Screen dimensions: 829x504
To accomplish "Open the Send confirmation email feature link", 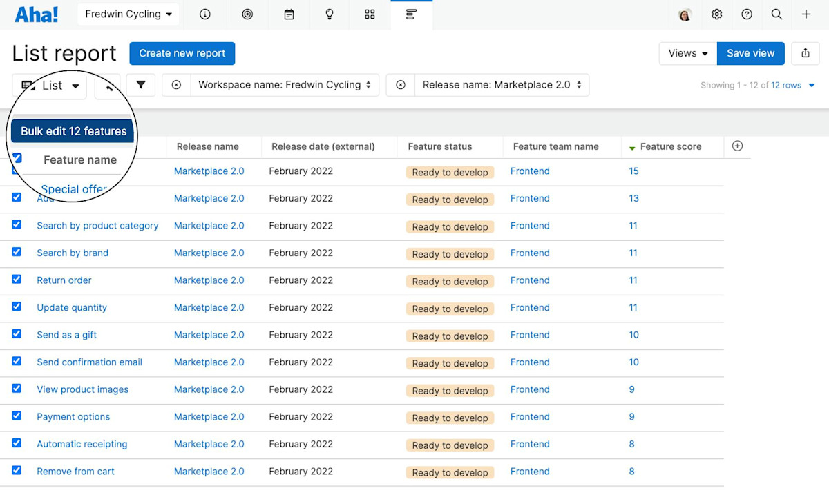I will coord(89,362).
